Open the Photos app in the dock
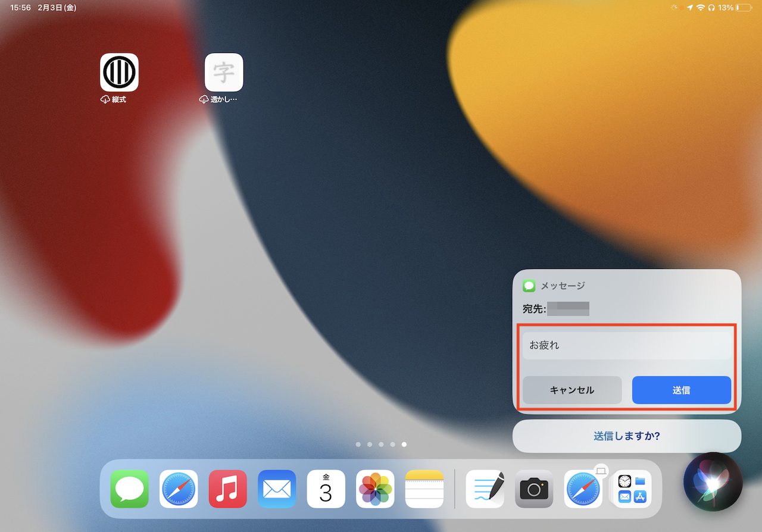 tap(375, 489)
